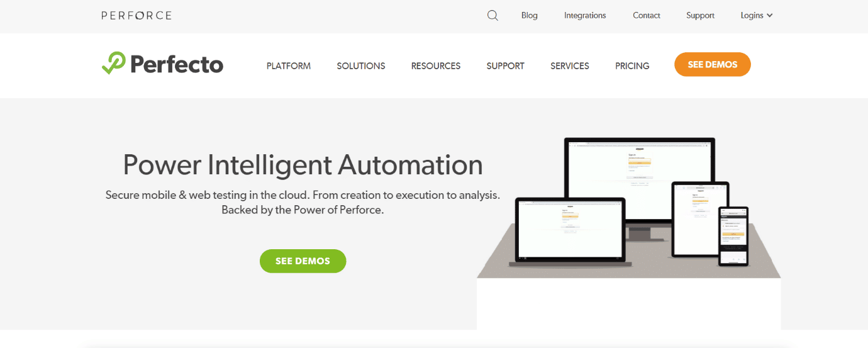This screenshot has height=348, width=868.
Task: Open the search magnifier icon
Action: click(492, 16)
